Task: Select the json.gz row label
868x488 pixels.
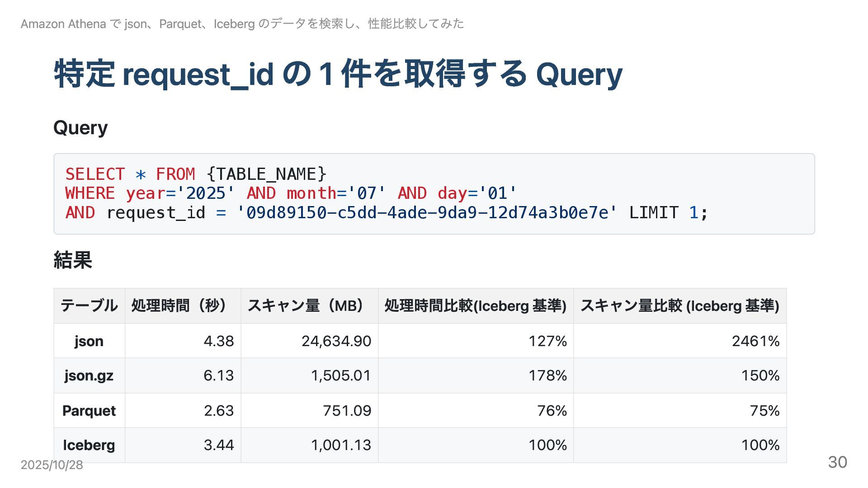Action: tap(89, 375)
